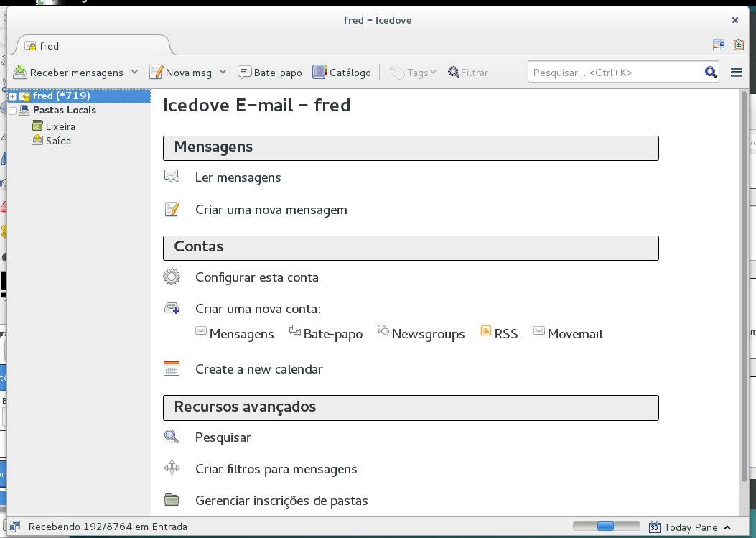Open the tasks tab icon at top right

[738, 45]
